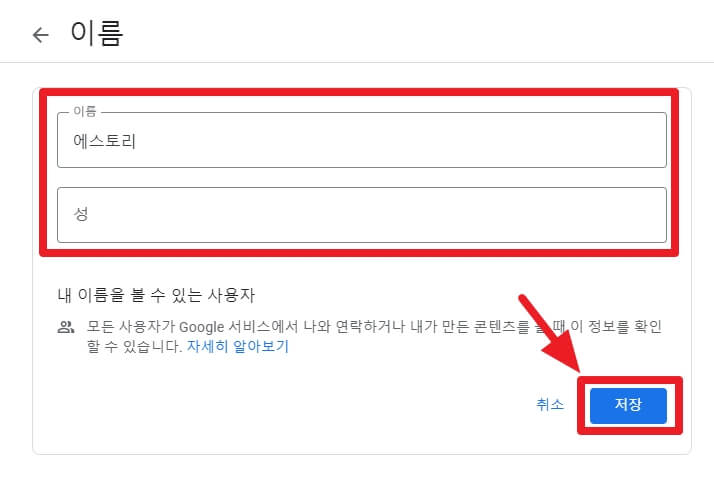This screenshot has height=484, width=714.
Task: Click the 이름 first name input field
Action: [362, 140]
